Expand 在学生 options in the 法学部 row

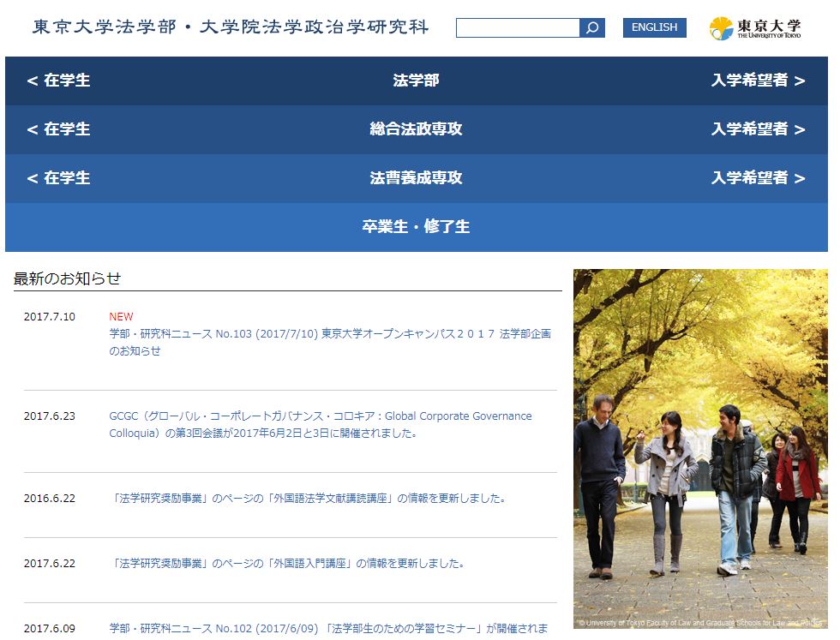57,81
